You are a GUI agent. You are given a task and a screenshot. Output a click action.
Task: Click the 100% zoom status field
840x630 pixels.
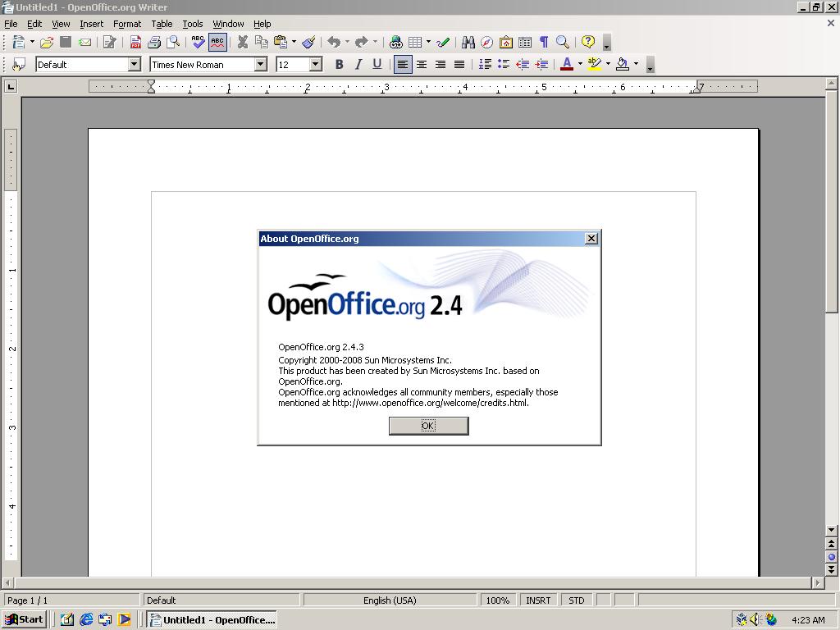tap(498, 600)
